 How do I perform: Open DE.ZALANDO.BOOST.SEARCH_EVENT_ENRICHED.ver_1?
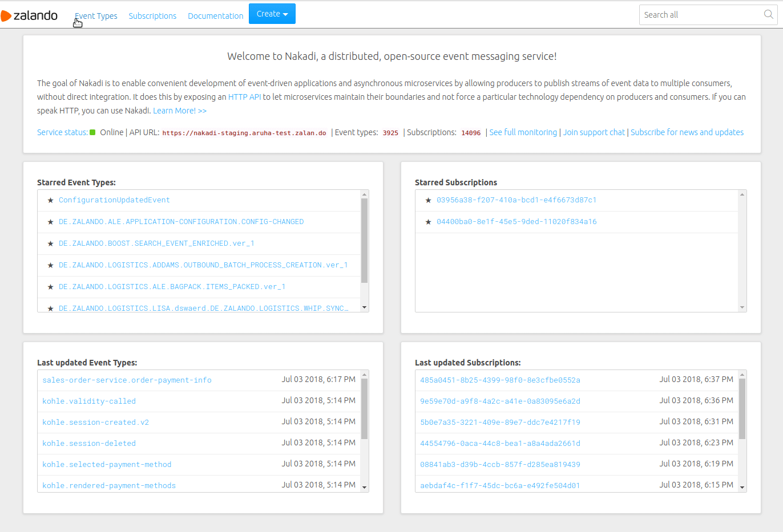[x=156, y=243]
